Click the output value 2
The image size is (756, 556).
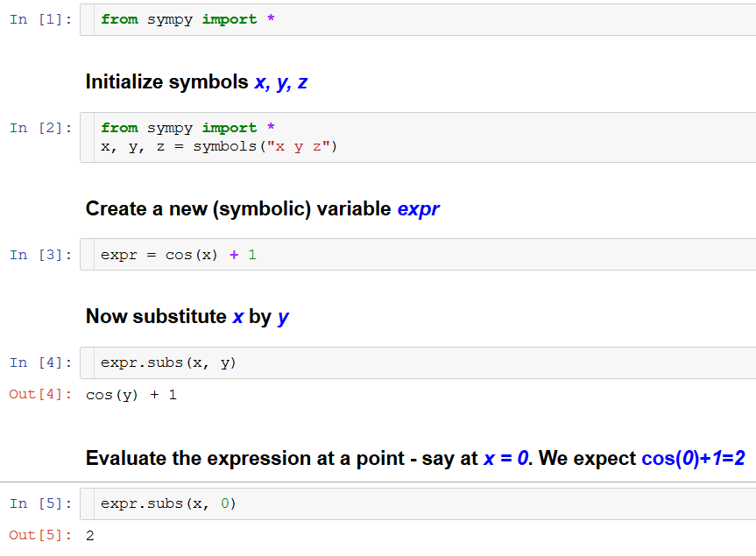point(90,536)
